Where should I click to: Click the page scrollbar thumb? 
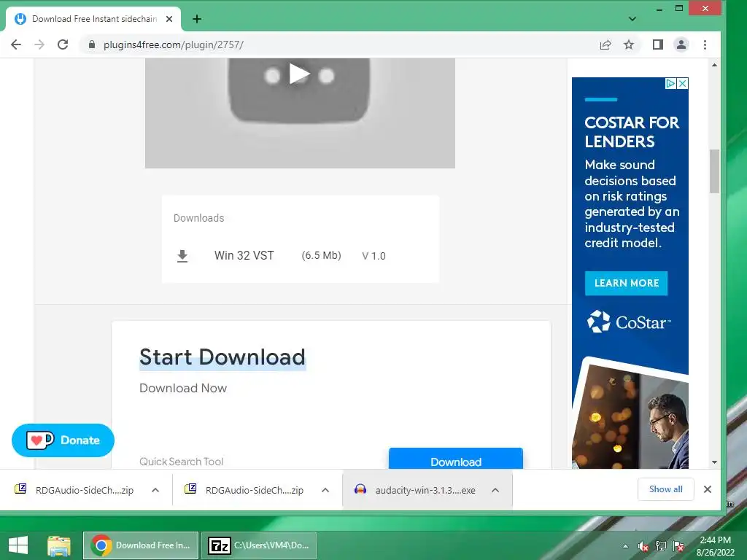(714, 171)
